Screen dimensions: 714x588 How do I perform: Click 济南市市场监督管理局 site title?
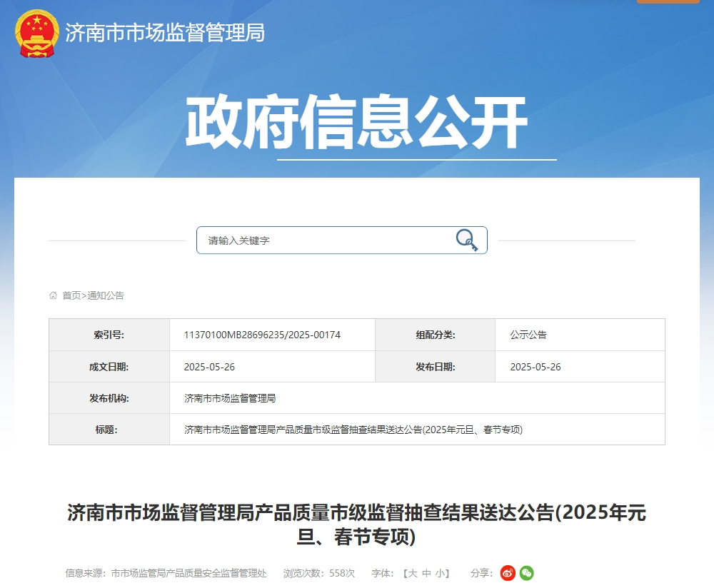pos(165,33)
